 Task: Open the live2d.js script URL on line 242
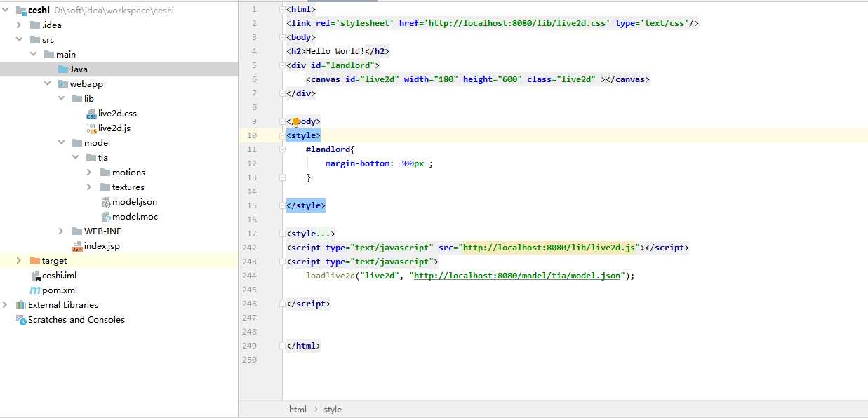coord(549,248)
